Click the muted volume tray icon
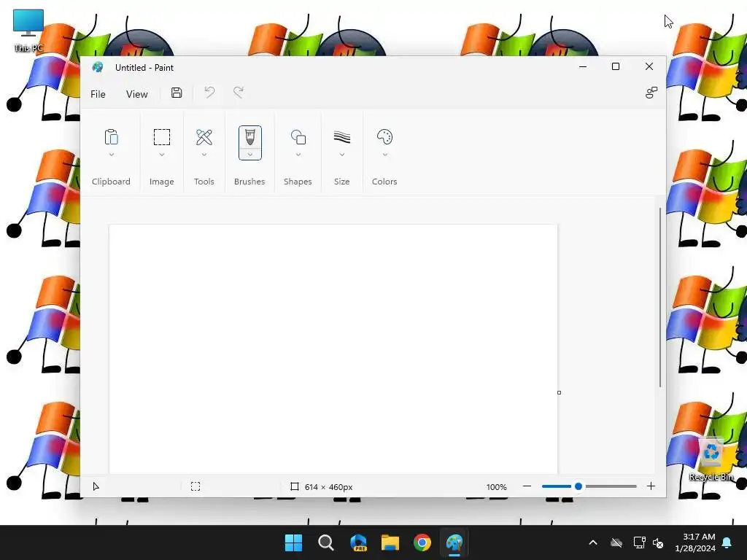Image resolution: width=747 pixels, height=560 pixels. [658, 542]
